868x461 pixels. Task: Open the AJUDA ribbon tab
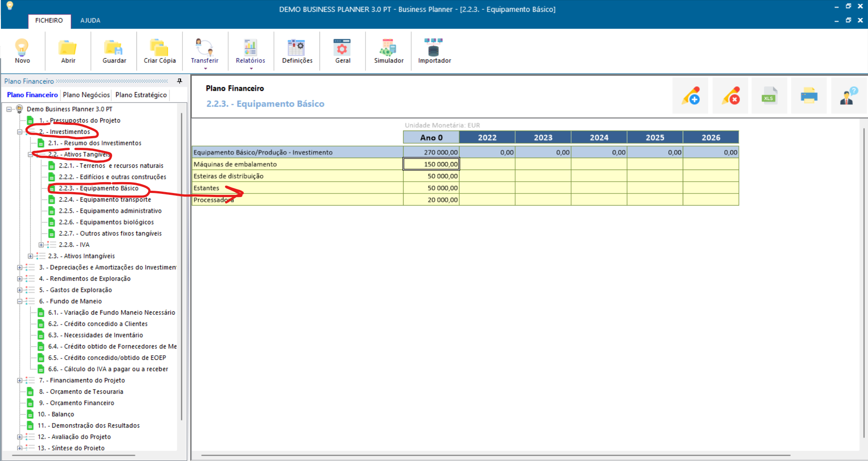(x=90, y=21)
